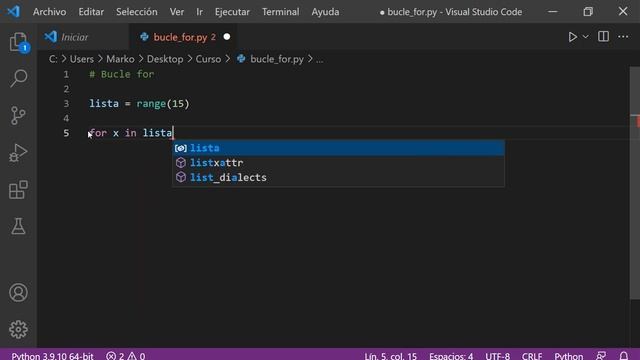640x360 pixels.
Task: Click the unsaved dot on bucle_for.py tab
Action: click(x=227, y=37)
